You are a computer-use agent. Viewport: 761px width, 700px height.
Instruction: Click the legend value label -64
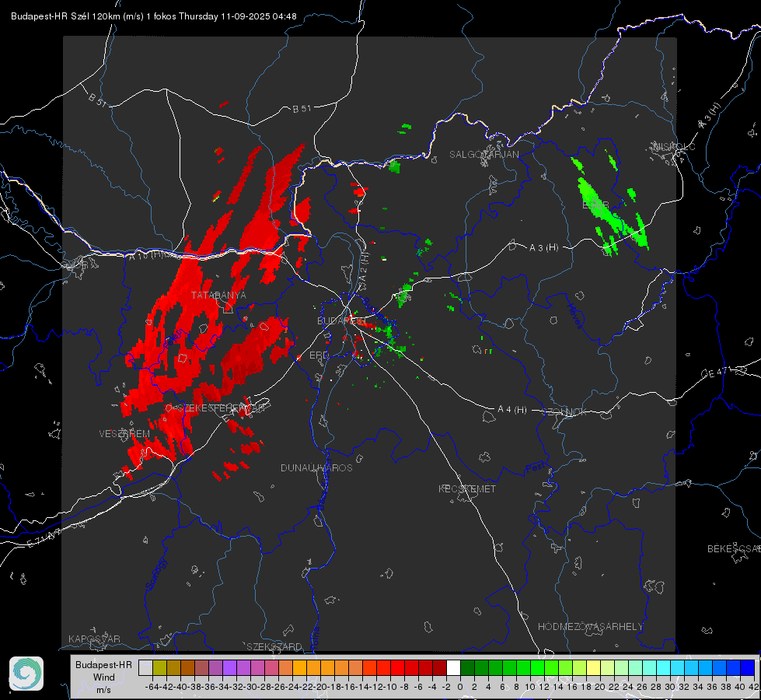coord(152,687)
